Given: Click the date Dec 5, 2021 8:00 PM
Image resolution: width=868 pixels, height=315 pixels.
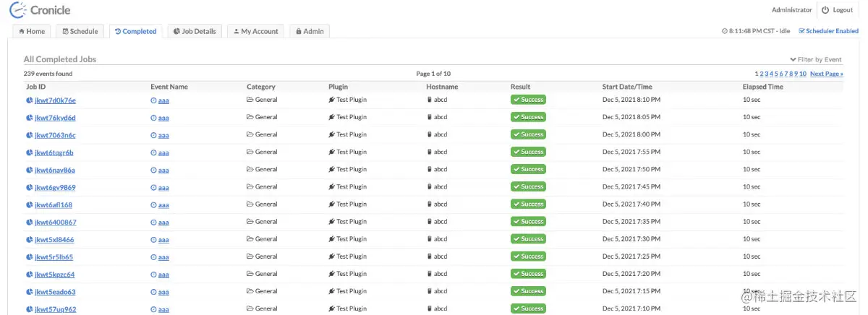Looking at the screenshot, I should [631, 134].
